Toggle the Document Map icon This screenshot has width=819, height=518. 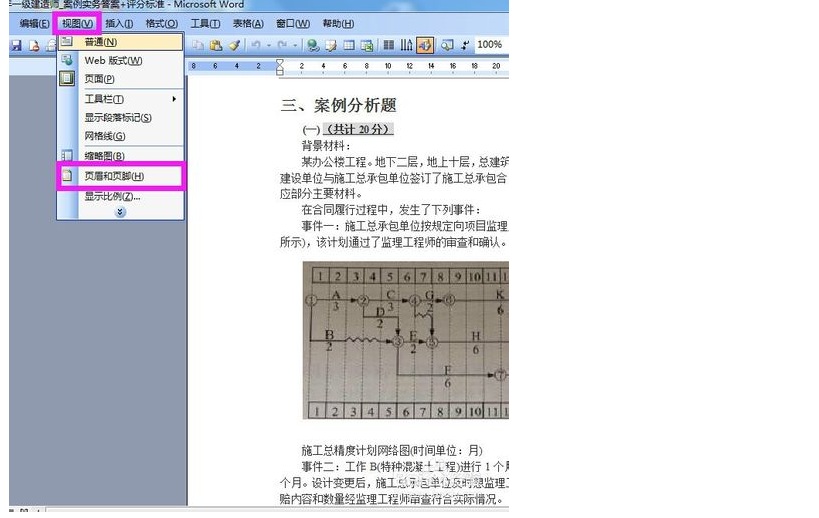coord(447,45)
